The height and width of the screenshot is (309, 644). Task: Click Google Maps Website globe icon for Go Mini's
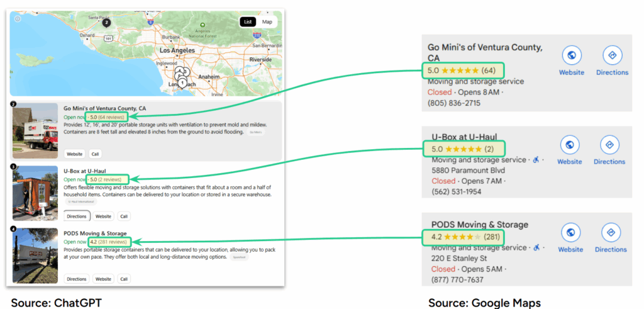point(572,55)
